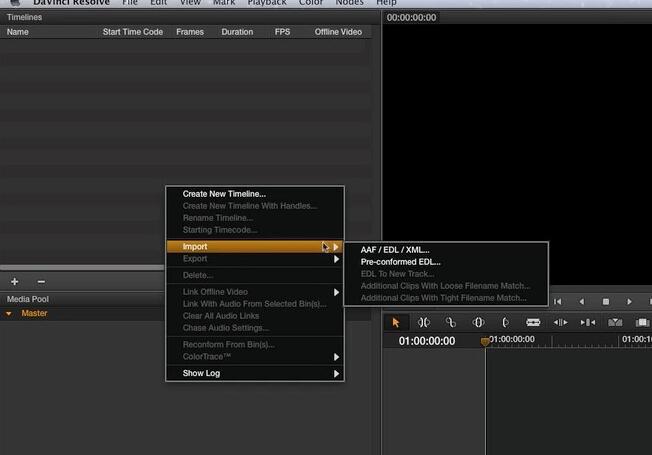Expand the ColorTrace submenu arrow
652x455 pixels.
point(336,357)
